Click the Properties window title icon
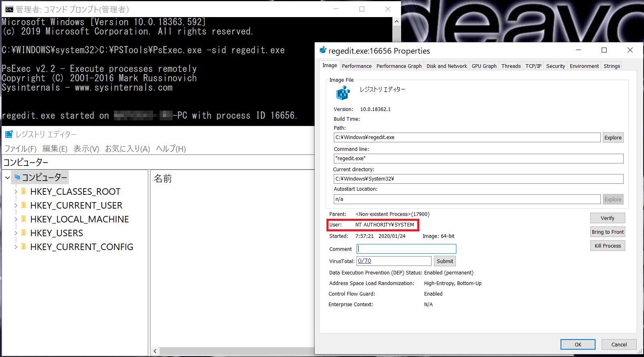This screenshot has height=357, width=644. tap(323, 50)
